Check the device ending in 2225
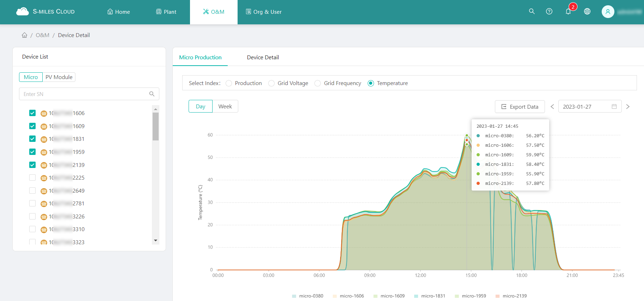 (32, 177)
